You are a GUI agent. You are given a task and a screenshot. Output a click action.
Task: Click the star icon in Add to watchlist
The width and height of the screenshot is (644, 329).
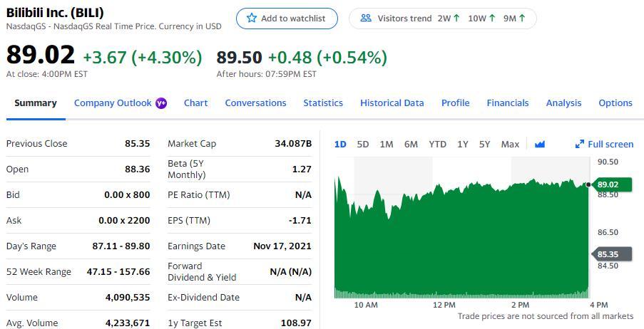[251, 18]
